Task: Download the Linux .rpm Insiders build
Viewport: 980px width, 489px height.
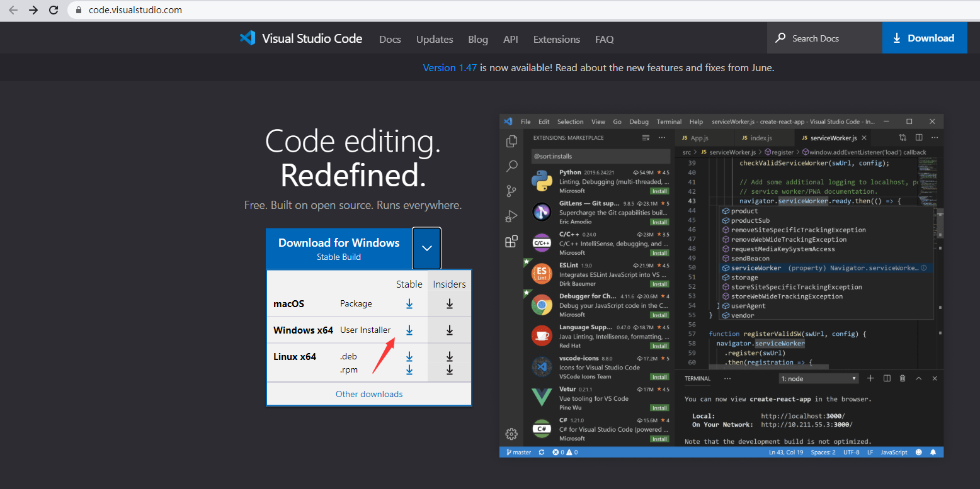Action: coord(450,370)
